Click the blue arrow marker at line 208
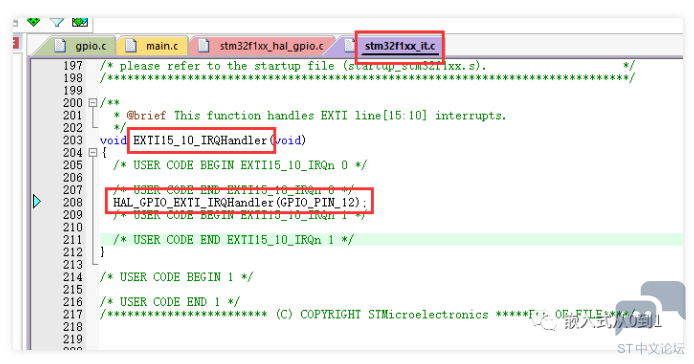 [x=37, y=202]
